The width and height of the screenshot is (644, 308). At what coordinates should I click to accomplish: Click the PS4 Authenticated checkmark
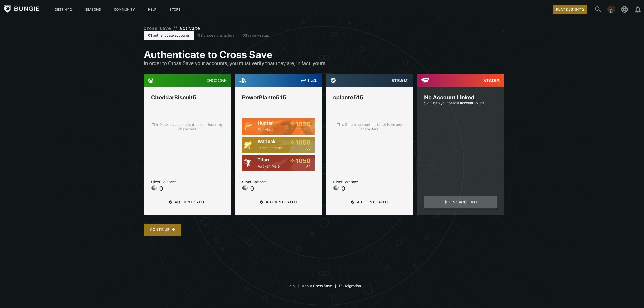click(262, 202)
